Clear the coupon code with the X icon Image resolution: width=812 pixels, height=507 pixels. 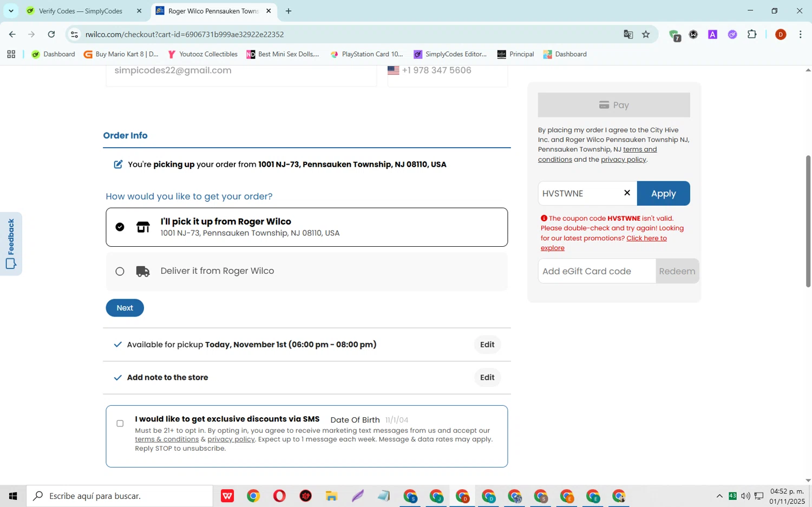tap(627, 193)
